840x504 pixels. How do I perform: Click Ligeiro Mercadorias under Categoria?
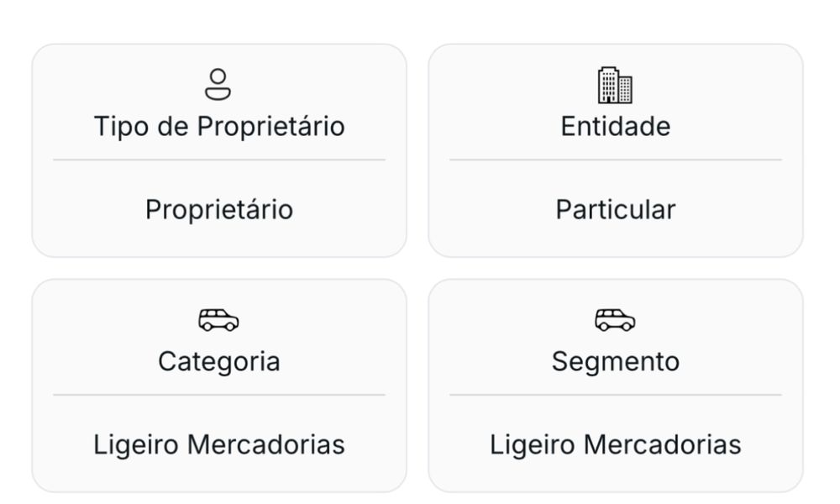coord(219,445)
